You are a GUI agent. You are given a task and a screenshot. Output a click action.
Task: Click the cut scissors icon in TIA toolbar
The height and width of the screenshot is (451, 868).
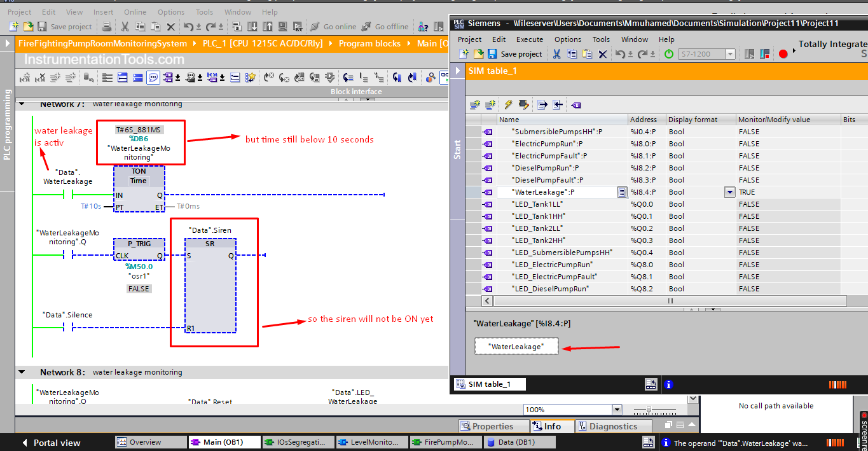125,27
